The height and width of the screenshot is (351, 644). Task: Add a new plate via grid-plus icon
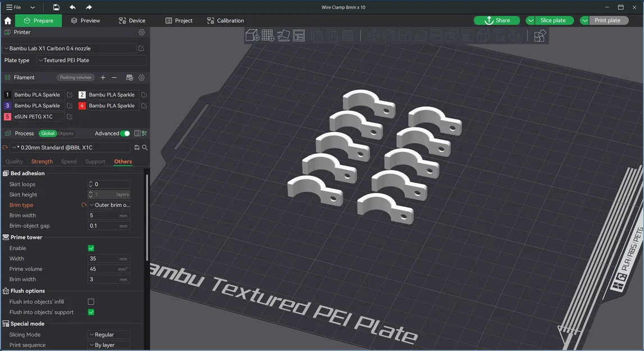(x=268, y=36)
